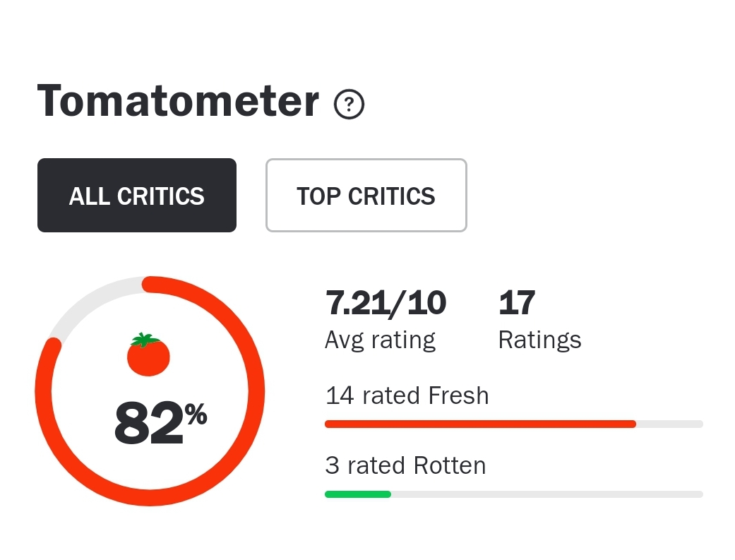Click the green Rotten progress bar
The width and height of the screenshot is (735, 560).
coord(357,494)
